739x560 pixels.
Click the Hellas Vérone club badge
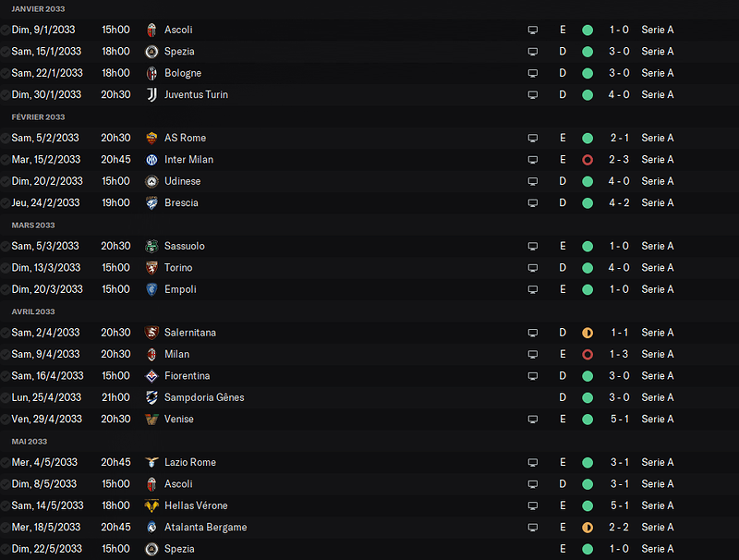[x=151, y=505]
